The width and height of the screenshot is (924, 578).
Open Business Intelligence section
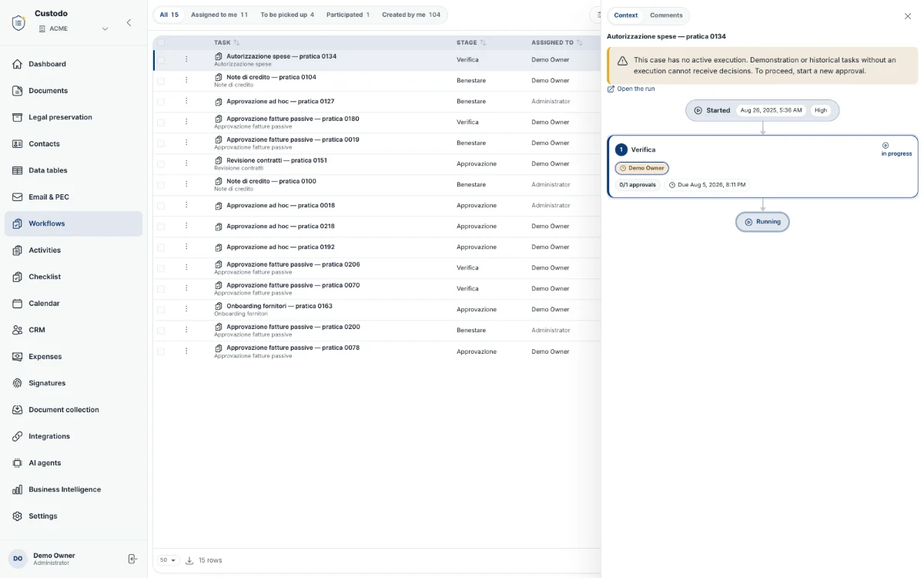click(73, 489)
